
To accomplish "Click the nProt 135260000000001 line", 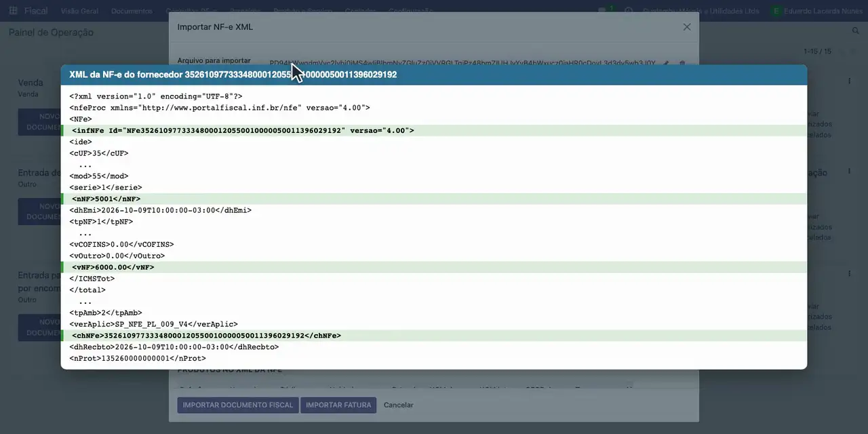I will coord(137,358).
